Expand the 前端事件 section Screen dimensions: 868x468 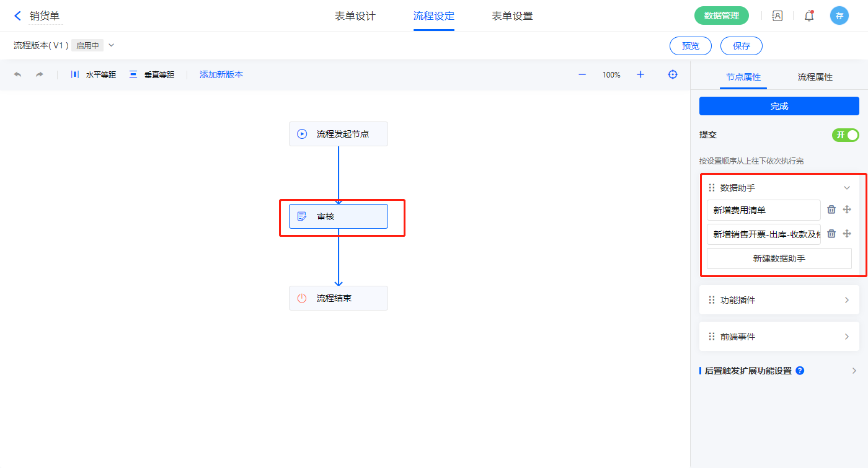point(847,337)
